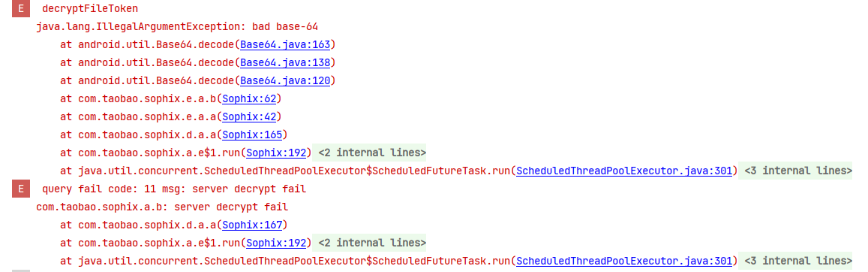Open the Sophix:165 stack frame link
Viewport: 868px width, 272px height.
click(x=252, y=135)
